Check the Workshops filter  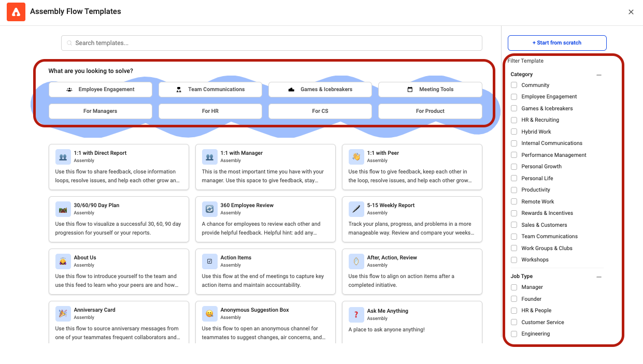(x=514, y=260)
